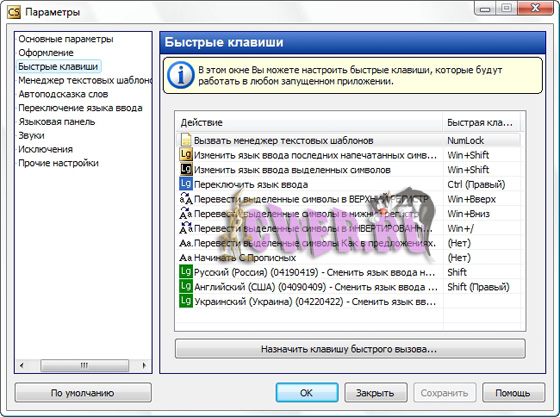Confirm with the OK button
The width and height of the screenshot is (560, 417).
pyautogui.click(x=307, y=393)
